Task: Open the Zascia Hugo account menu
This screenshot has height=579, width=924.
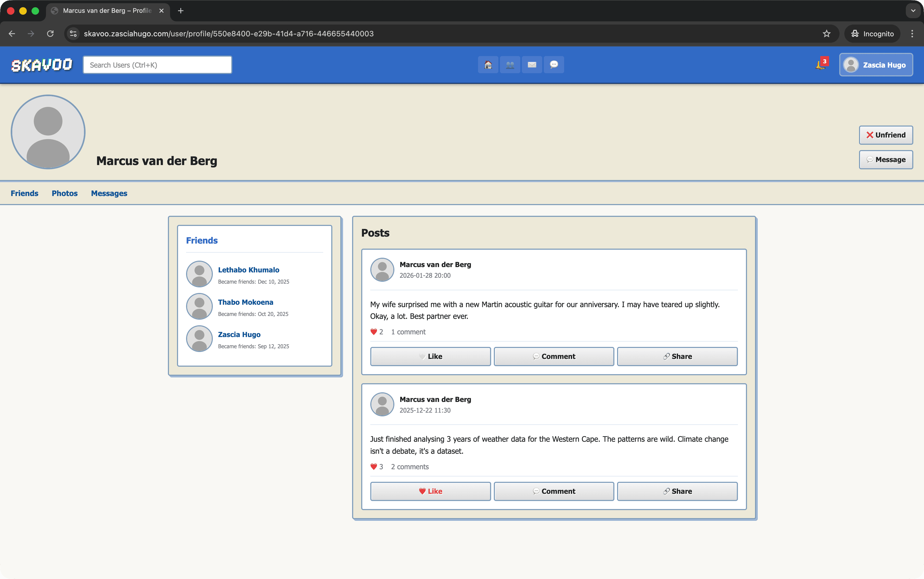Action: pos(876,64)
